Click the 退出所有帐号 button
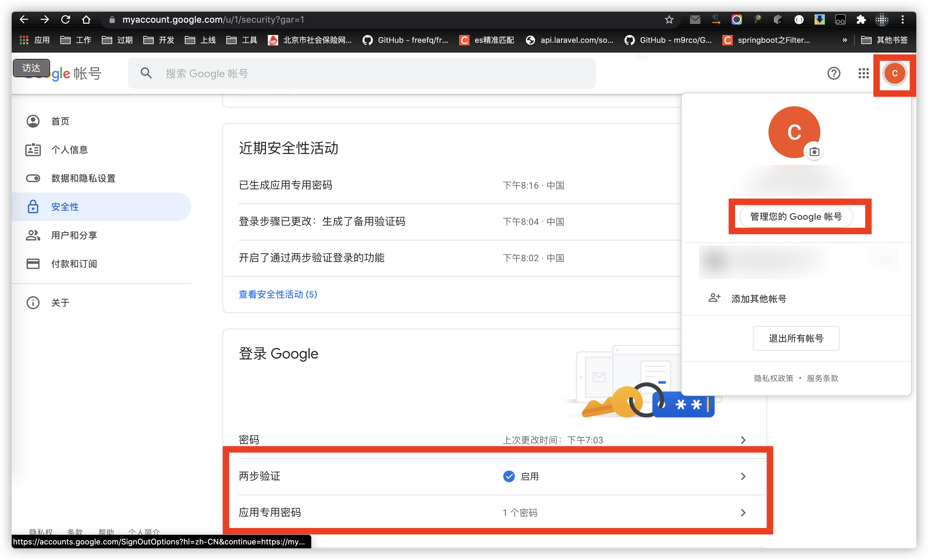Image resolution: width=928 pixels, height=560 pixels. 796,338
